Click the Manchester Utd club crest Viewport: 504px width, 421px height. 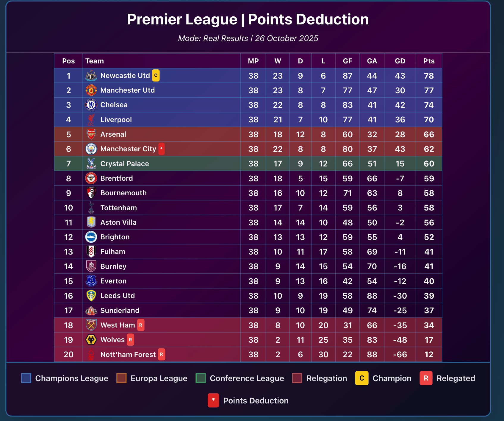click(x=91, y=90)
